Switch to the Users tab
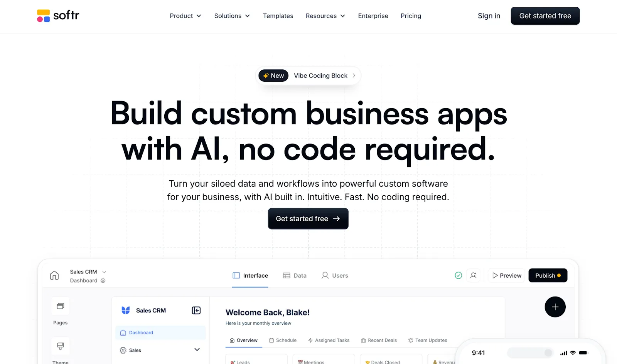617x364 pixels. (x=335, y=275)
